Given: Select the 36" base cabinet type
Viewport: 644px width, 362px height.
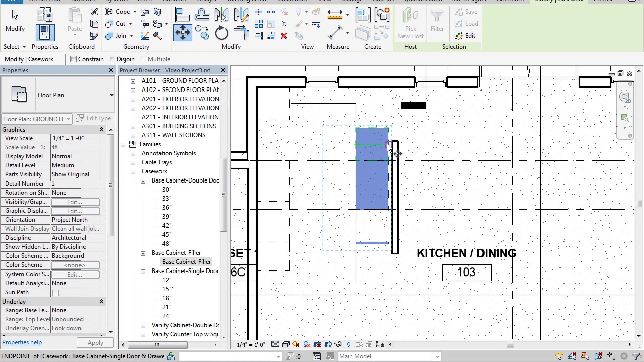Looking at the screenshot, I should 167,208.
